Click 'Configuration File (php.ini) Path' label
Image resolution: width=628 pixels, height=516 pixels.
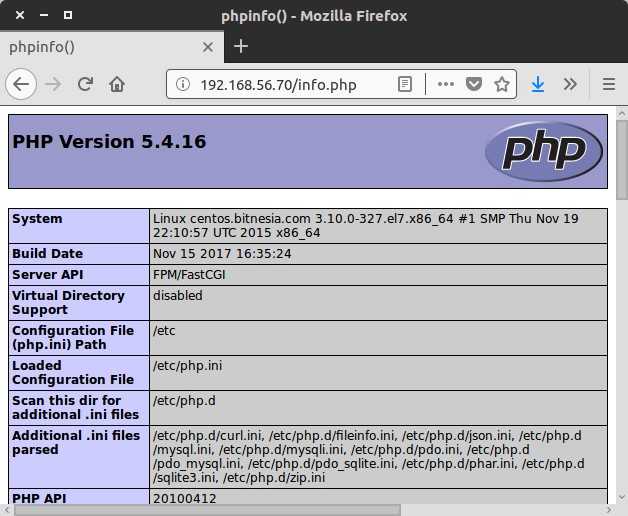73,338
